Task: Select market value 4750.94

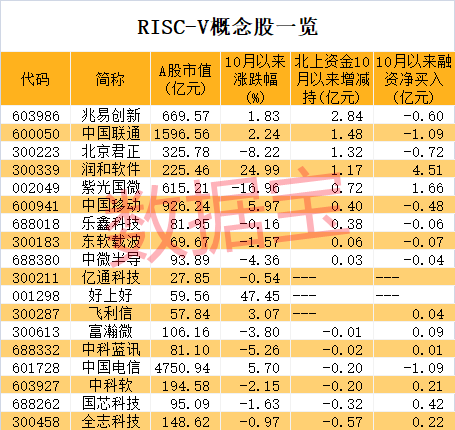Action: coord(182,368)
